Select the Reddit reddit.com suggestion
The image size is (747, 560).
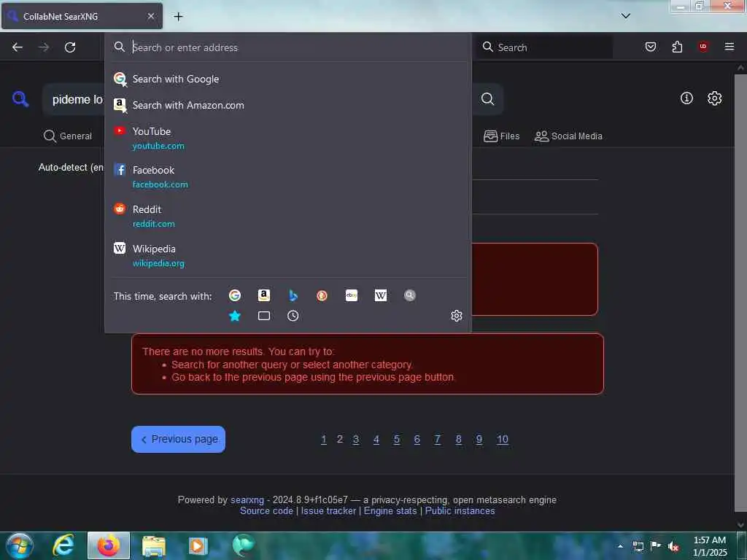(x=287, y=216)
